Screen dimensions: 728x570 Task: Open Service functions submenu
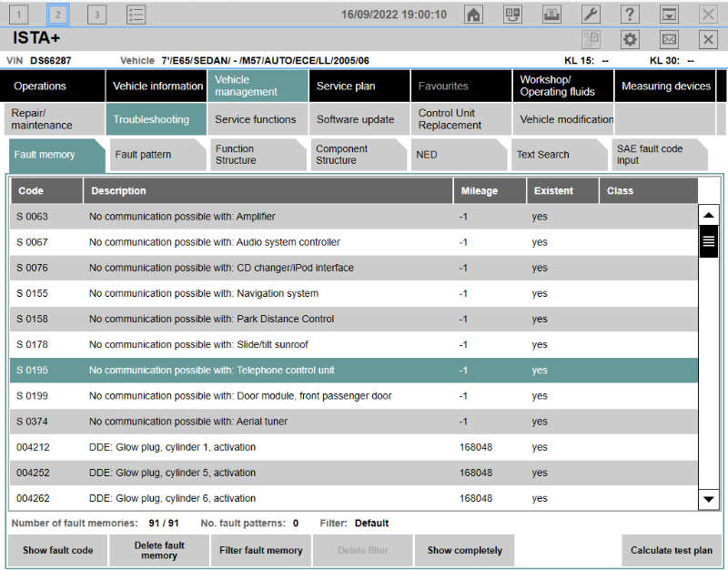pos(258,119)
